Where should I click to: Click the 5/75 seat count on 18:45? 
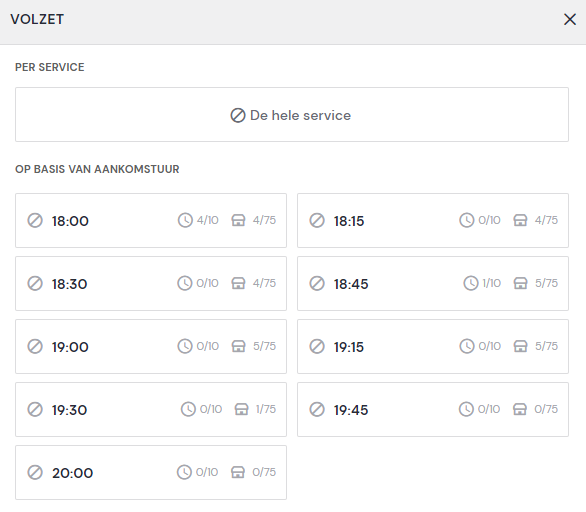[x=546, y=283]
